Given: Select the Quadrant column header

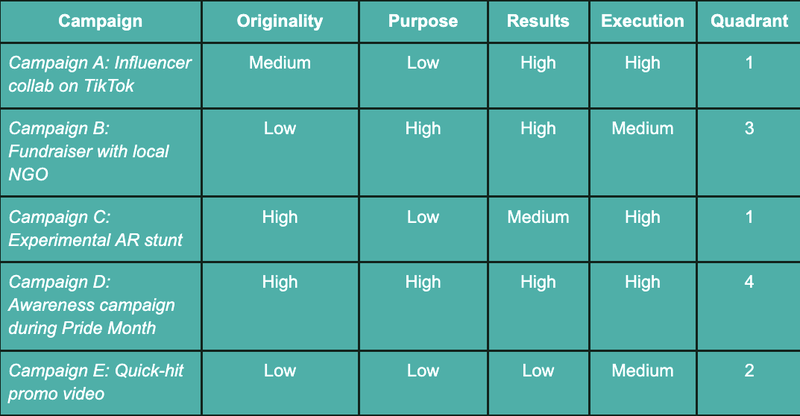Looking at the screenshot, I should point(749,21).
